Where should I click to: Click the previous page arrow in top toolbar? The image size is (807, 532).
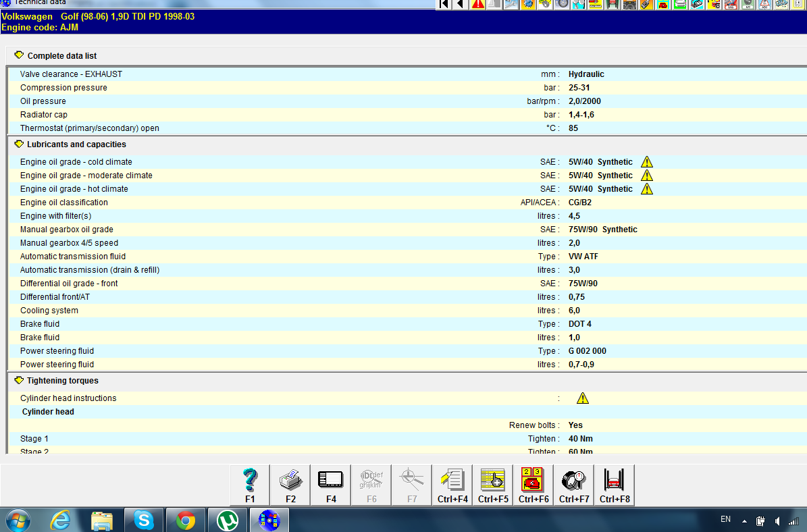click(461, 4)
